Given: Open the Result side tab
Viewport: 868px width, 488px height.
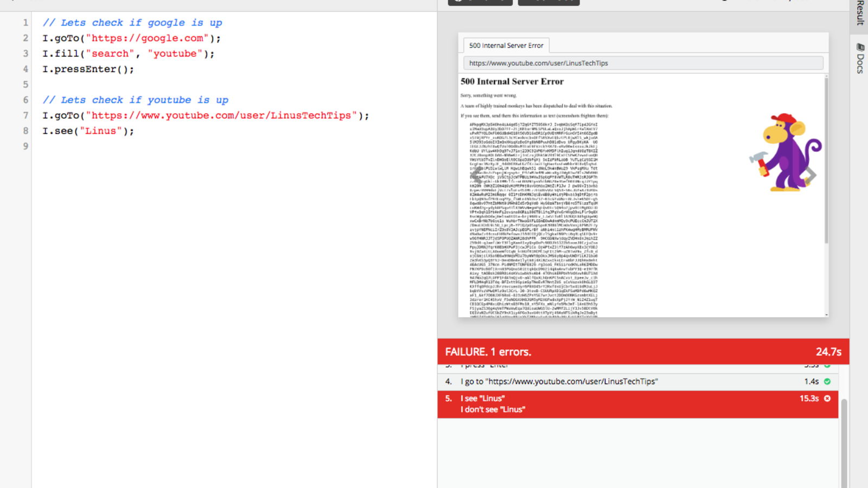Looking at the screenshot, I should tap(860, 13).
